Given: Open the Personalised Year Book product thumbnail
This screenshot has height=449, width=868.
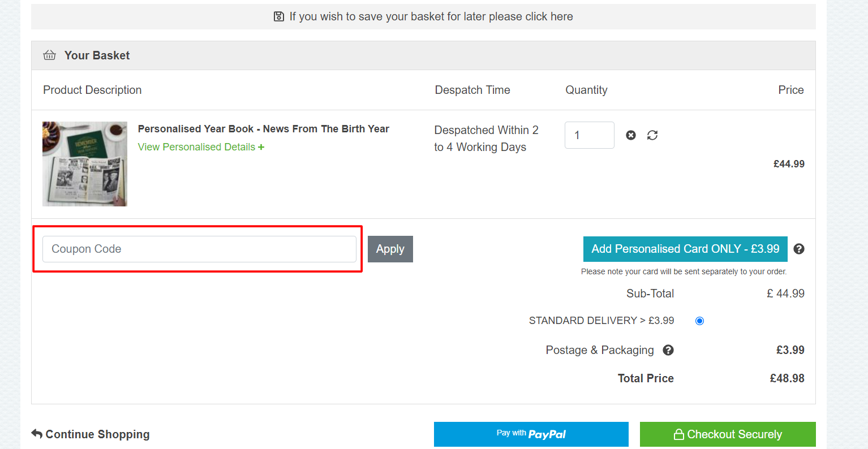Looking at the screenshot, I should pyautogui.click(x=85, y=164).
